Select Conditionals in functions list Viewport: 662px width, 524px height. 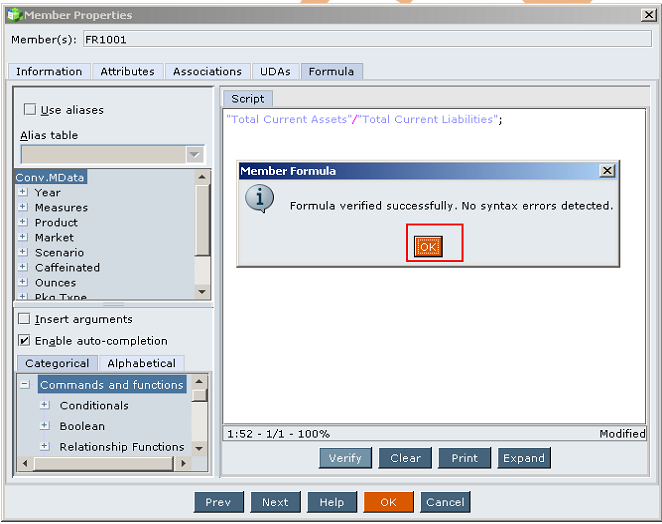point(94,405)
